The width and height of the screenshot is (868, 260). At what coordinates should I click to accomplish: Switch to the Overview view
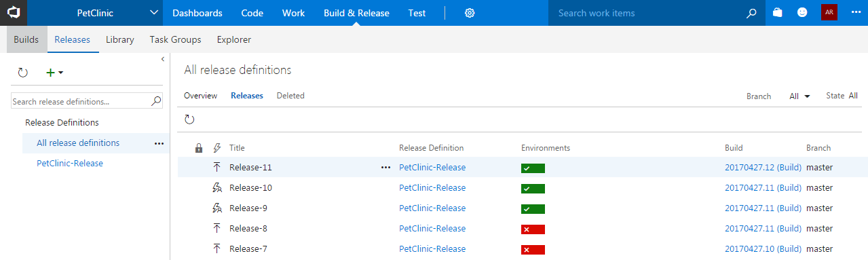point(200,96)
